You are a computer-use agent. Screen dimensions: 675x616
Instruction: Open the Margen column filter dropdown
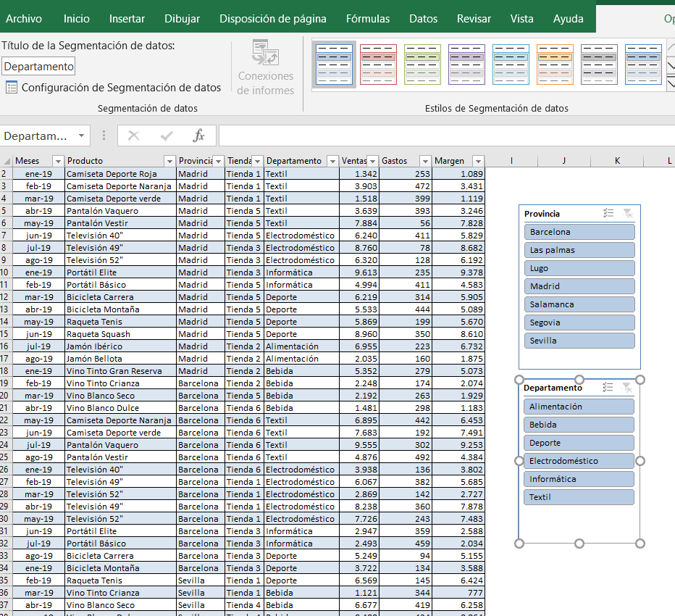point(478,161)
